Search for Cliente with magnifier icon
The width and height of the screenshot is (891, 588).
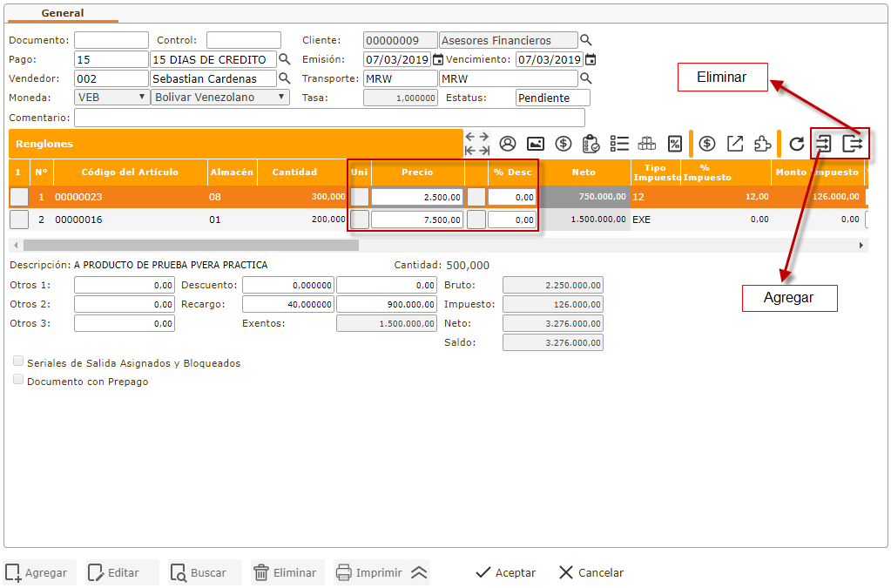(x=586, y=40)
